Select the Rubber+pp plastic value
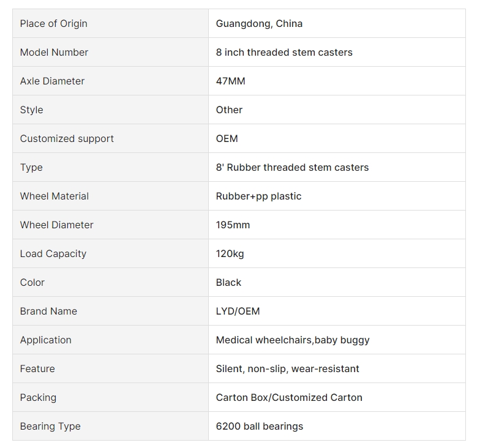488x448 pixels. (258, 196)
